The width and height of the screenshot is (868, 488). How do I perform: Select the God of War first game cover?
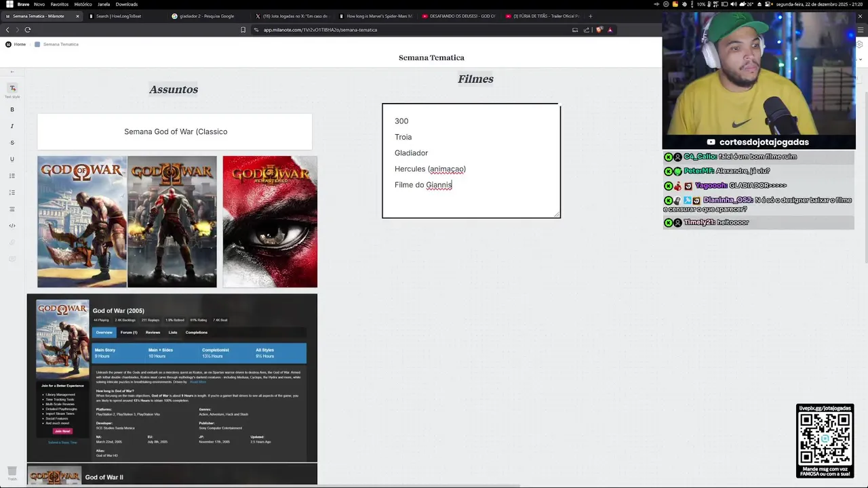(82, 222)
